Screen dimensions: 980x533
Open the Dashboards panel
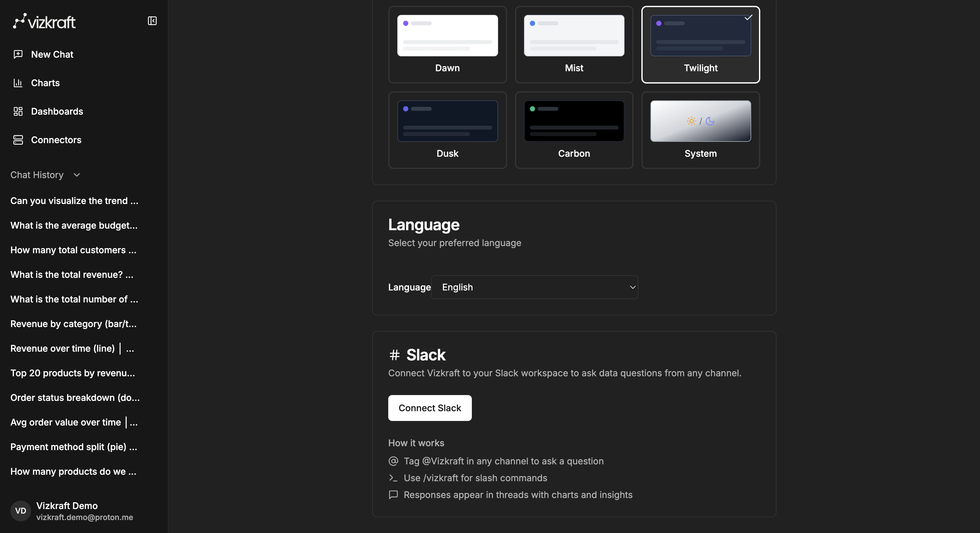click(57, 111)
